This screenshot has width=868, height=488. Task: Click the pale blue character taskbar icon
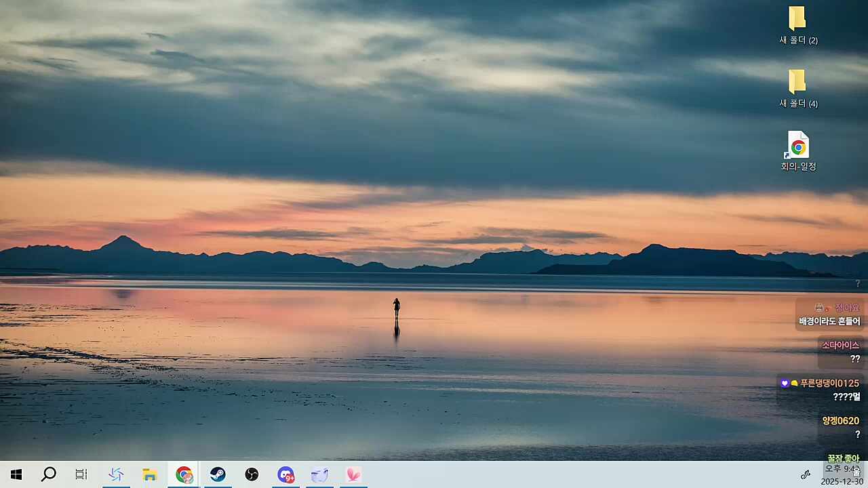coord(319,474)
